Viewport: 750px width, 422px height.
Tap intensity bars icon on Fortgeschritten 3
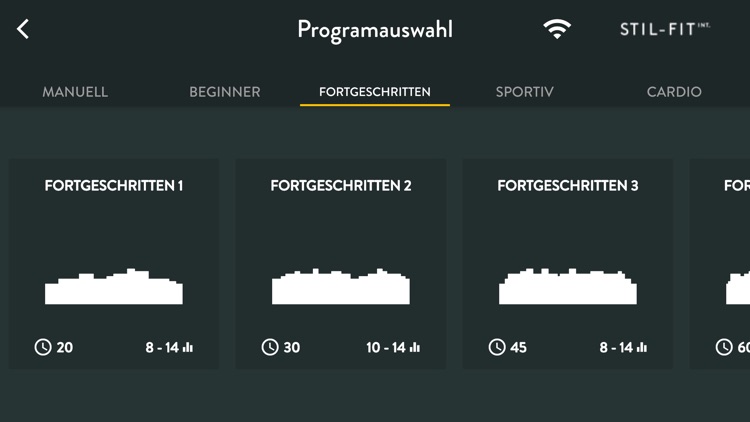tap(641, 347)
